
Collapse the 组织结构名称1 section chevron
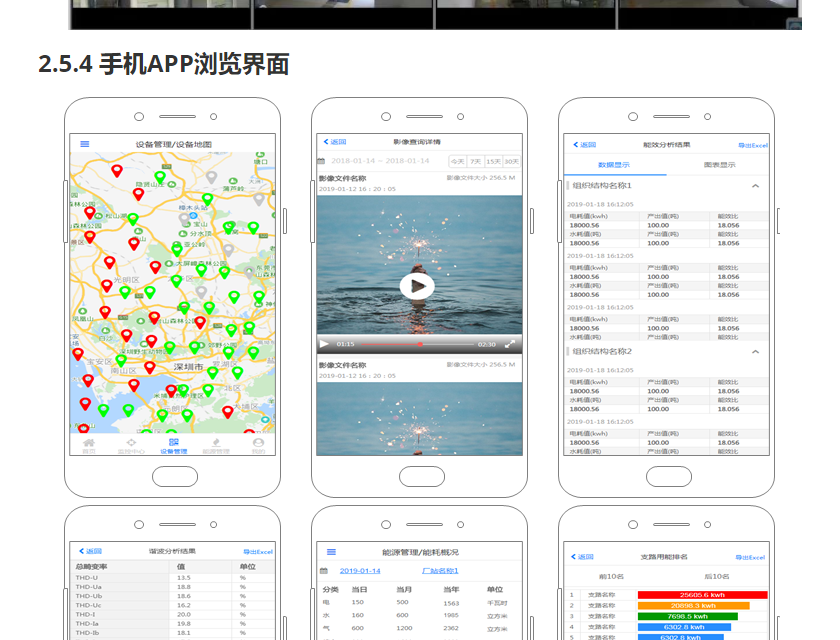755,186
